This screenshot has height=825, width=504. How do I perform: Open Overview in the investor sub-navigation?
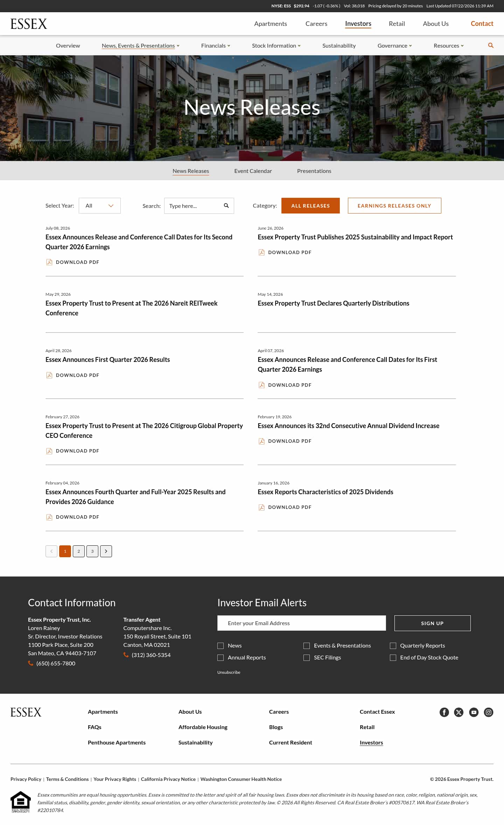point(68,46)
